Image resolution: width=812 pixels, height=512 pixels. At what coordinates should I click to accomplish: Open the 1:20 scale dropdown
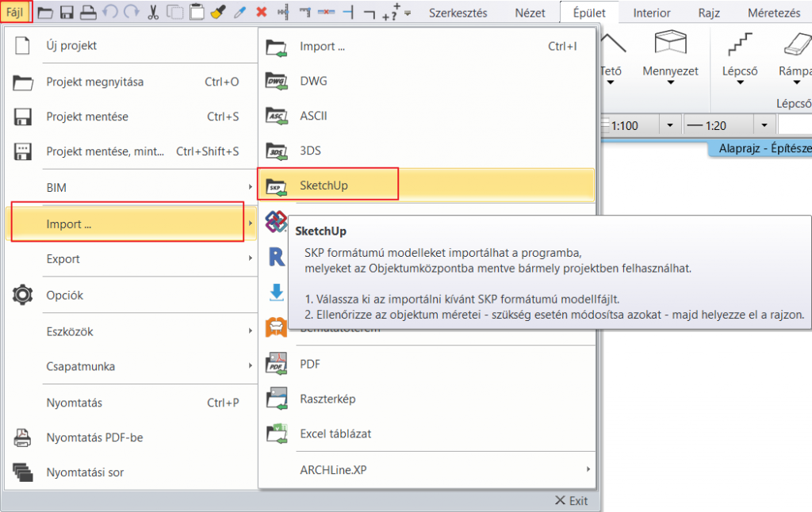[764, 125]
